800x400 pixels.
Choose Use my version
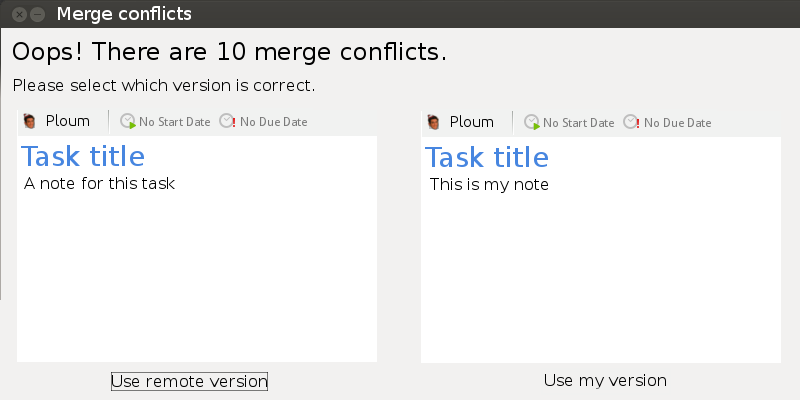coord(605,381)
